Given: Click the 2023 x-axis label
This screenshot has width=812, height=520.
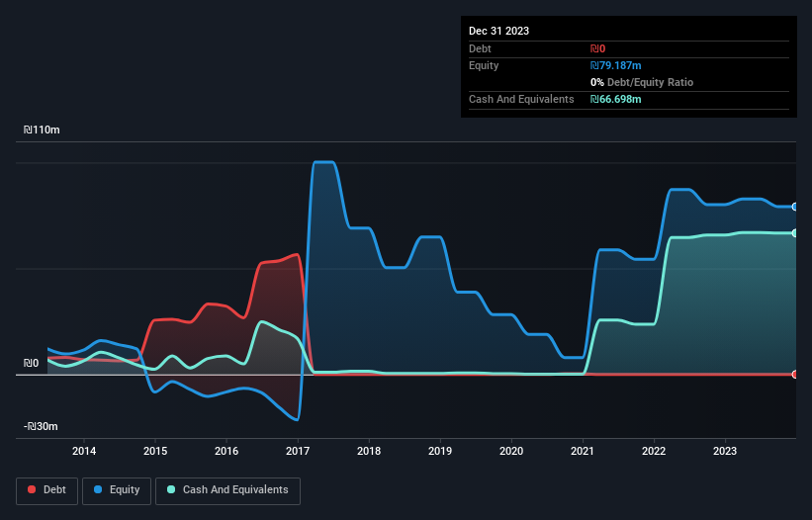Looking at the screenshot, I should [x=725, y=451].
